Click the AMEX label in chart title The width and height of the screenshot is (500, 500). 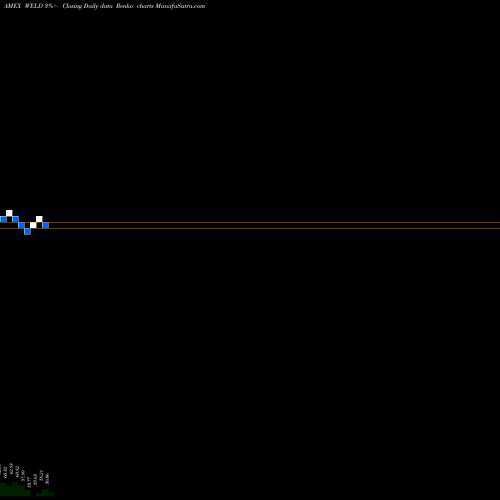12,6
